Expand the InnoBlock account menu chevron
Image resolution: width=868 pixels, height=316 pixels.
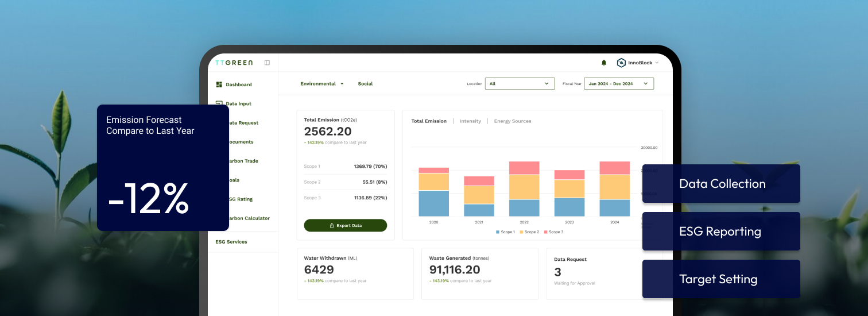(x=657, y=63)
